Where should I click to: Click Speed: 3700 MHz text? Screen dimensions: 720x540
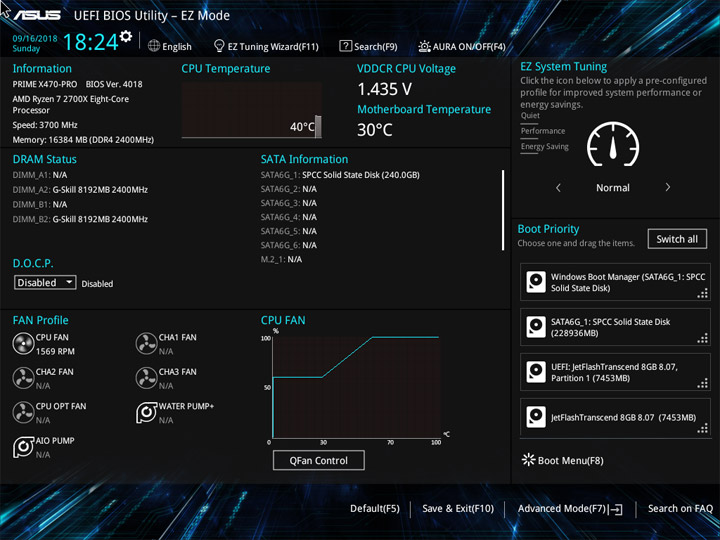point(45,125)
